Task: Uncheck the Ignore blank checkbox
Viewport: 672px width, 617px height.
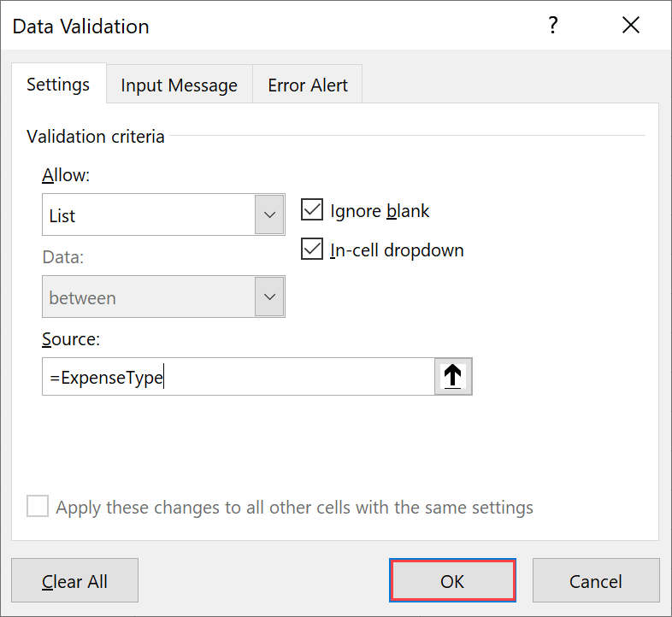Action: coord(311,209)
